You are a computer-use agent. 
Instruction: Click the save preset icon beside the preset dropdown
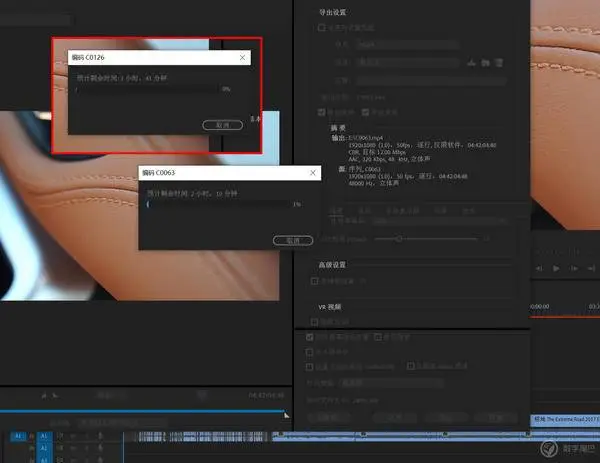point(471,62)
